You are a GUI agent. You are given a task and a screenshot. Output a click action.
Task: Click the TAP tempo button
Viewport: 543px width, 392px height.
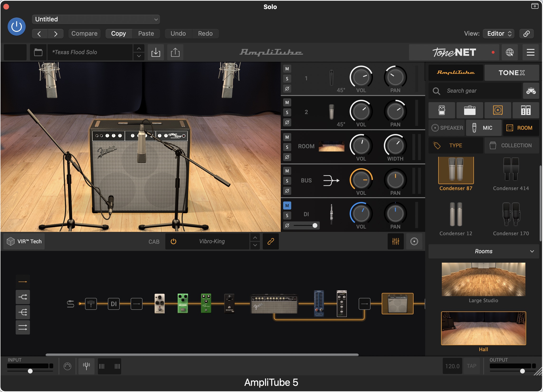click(x=471, y=366)
